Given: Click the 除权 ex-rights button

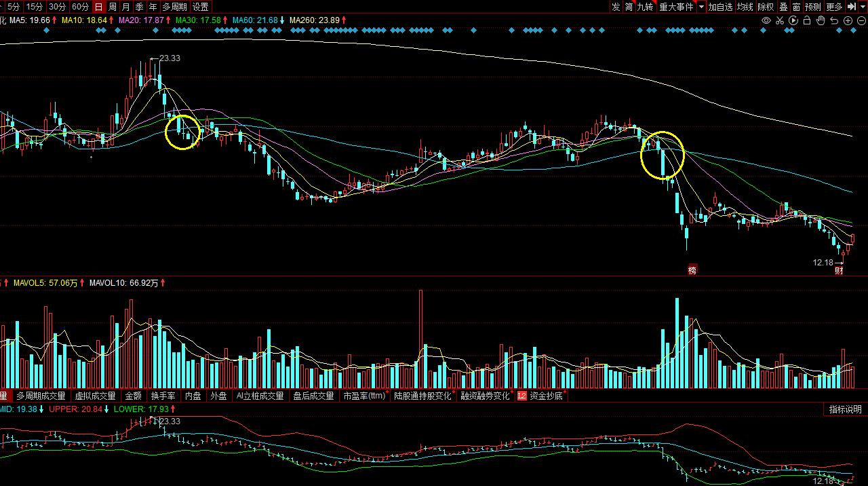Looking at the screenshot, I should point(766,7).
